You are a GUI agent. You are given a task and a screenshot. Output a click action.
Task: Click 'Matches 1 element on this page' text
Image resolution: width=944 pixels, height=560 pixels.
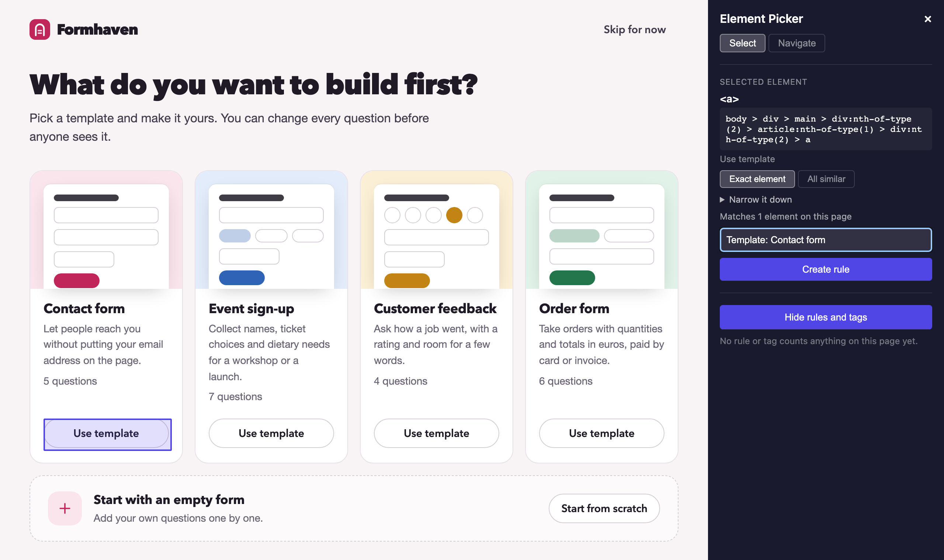click(785, 217)
